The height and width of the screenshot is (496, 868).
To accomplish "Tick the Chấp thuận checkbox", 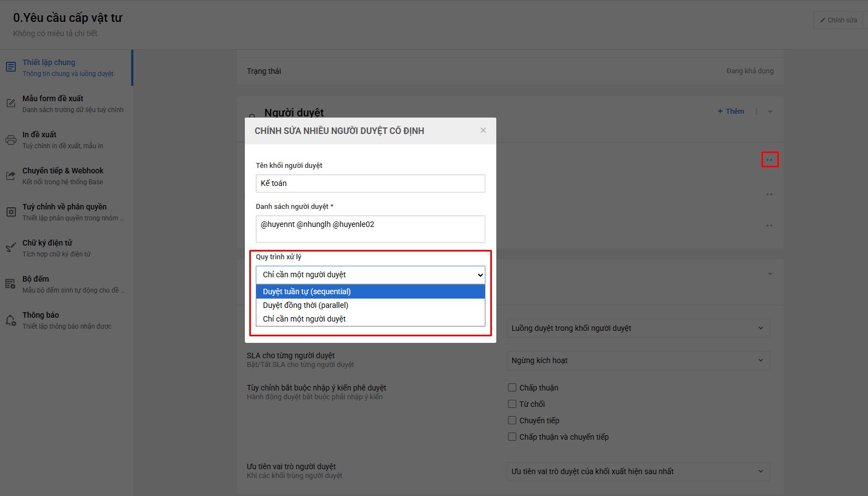I will pos(512,388).
